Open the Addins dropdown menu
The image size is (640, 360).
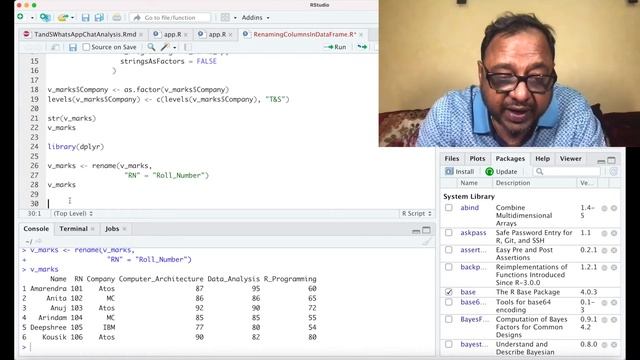tap(256, 18)
